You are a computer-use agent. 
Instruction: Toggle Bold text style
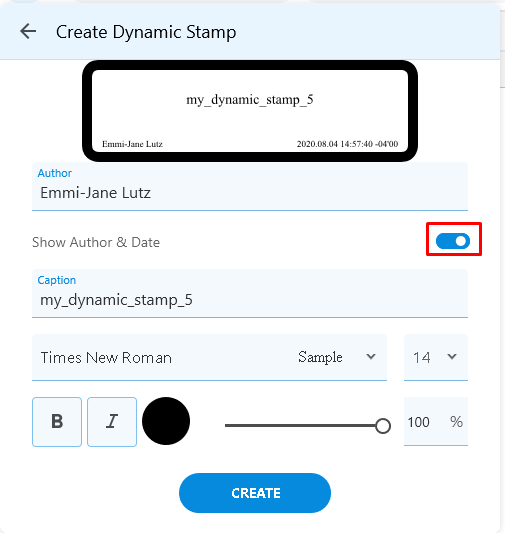tap(57, 422)
